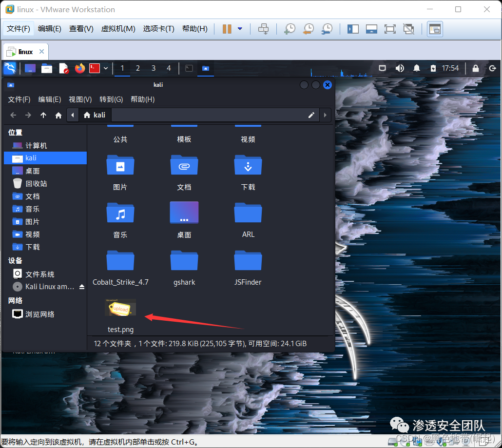Image resolution: width=502 pixels, height=448 pixels.
Task: Toggle Unity mode icon
Action: pos(408,29)
